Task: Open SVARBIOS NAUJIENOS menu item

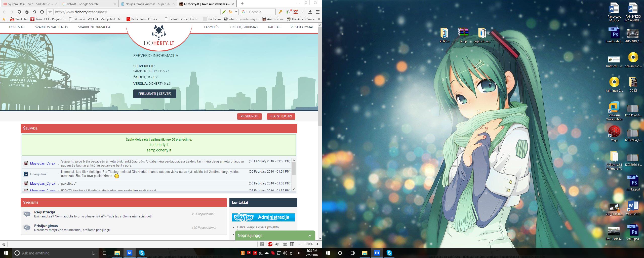Action: click(51, 27)
